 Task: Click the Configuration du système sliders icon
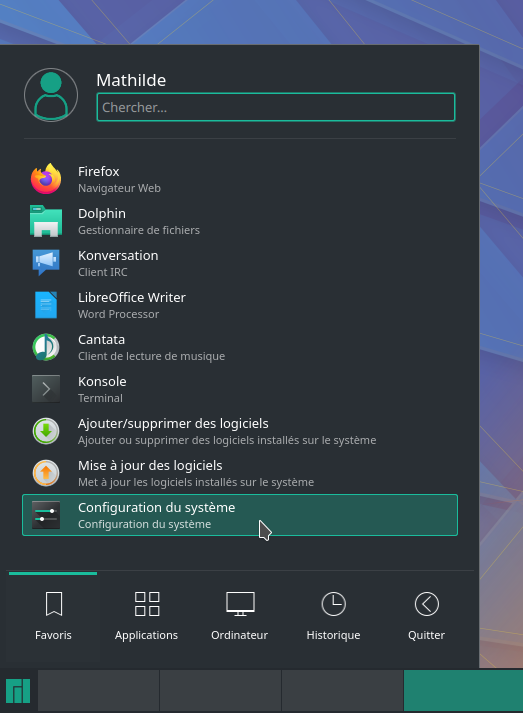46,515
